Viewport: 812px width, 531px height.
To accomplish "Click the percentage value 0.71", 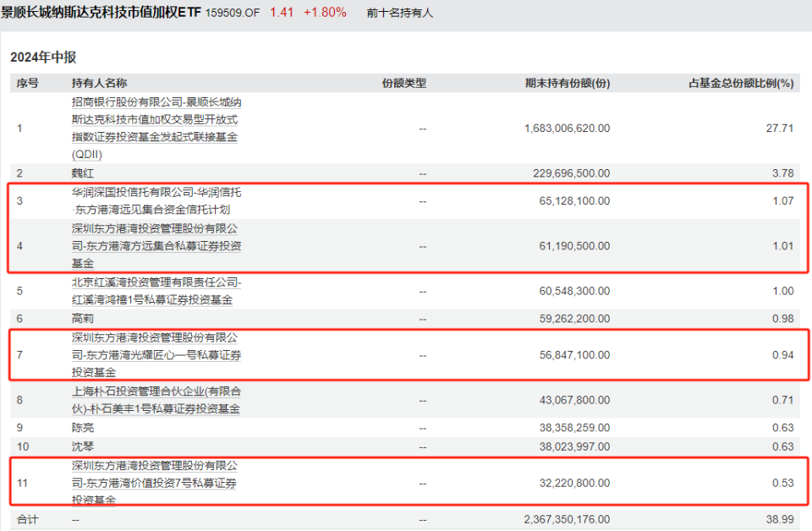I will (x=783, y=400).
